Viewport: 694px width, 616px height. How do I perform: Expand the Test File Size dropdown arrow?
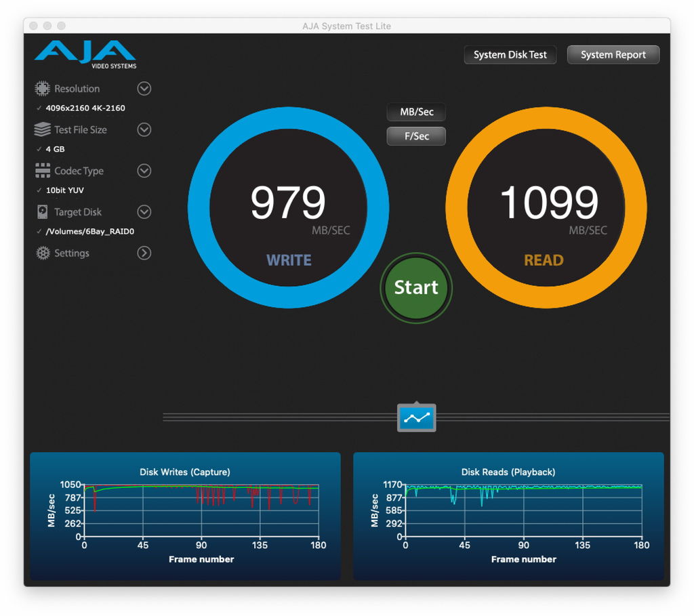tap(144, 129)
